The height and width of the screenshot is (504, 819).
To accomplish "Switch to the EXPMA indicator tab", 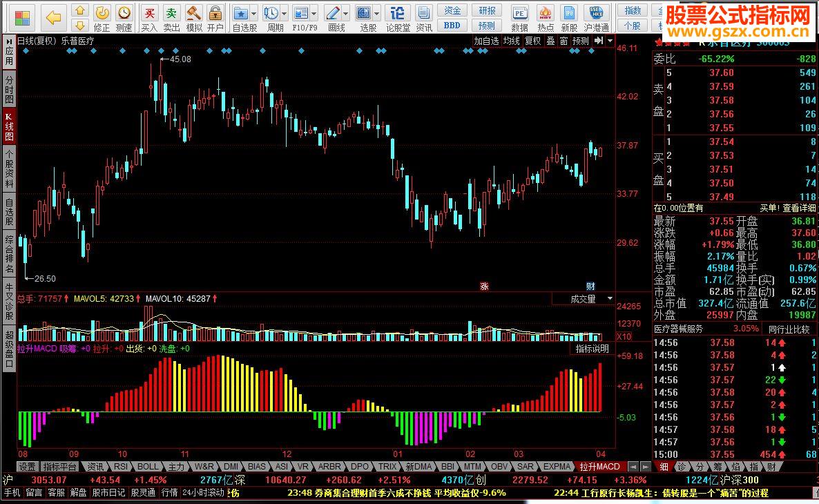I will point(557,467).
